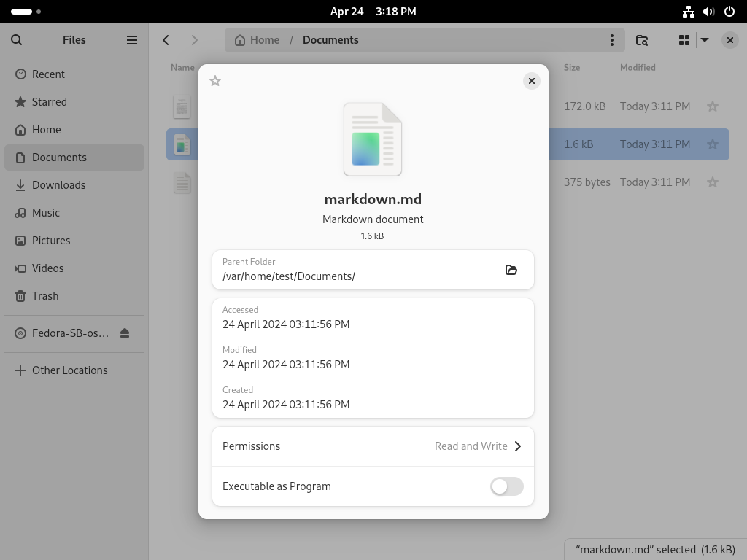Image resolution: width=747 pixels, height=560 pixels.
Task: Open view options dropdown arrow
Action: [705, 40]
